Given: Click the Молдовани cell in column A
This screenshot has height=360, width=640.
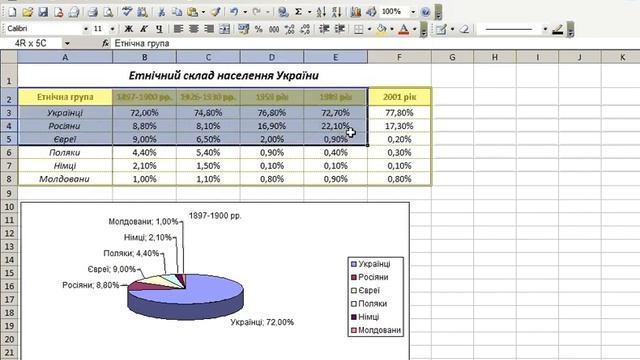Looking at the screenshot, I should 65,179.
